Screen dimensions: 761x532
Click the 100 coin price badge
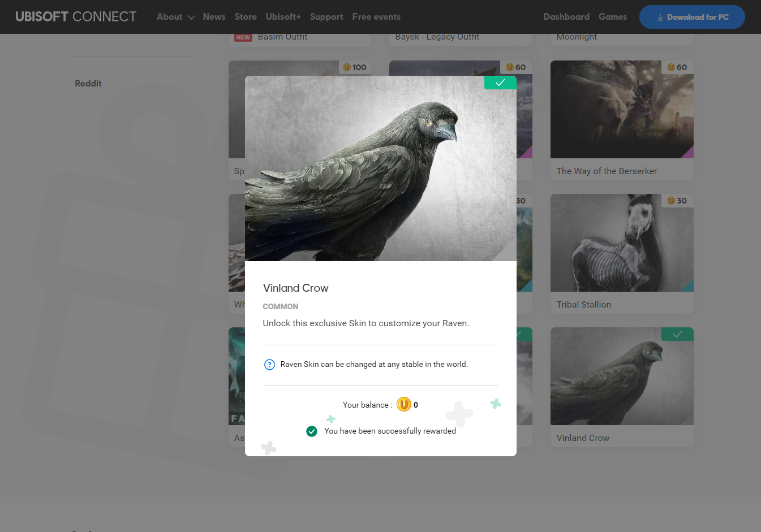point(355,67)
